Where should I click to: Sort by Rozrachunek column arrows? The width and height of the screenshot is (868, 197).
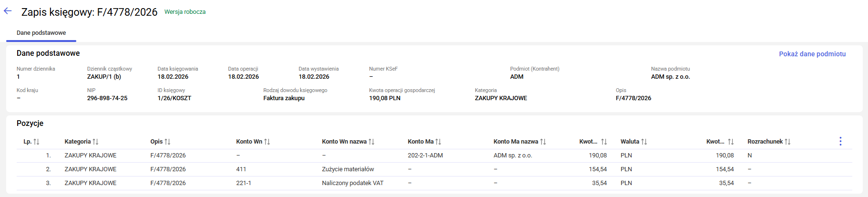(787, 142)
